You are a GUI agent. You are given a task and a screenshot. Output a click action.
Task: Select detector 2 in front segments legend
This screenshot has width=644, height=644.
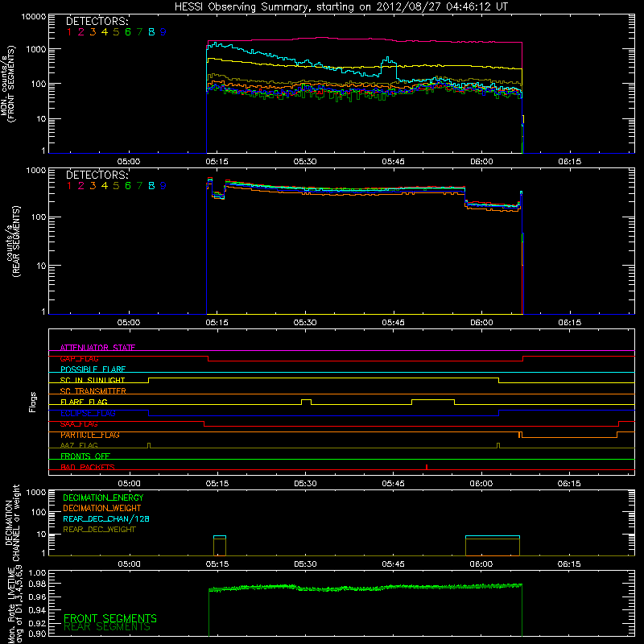pyautogui.click(x=81, y=32)
